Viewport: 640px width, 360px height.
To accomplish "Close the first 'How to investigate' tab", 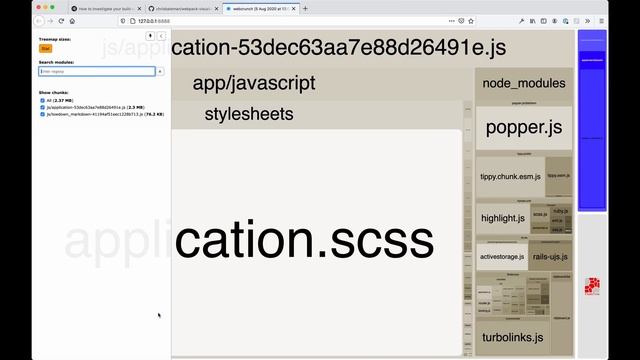I will click(139, 9).
